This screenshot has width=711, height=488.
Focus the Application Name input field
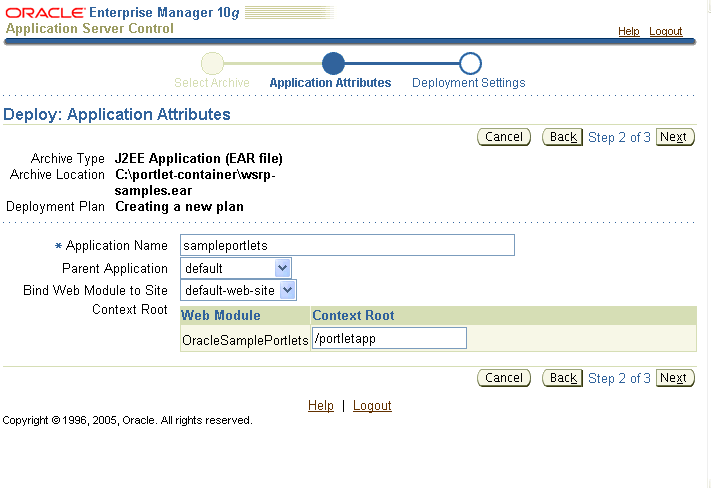347,245
